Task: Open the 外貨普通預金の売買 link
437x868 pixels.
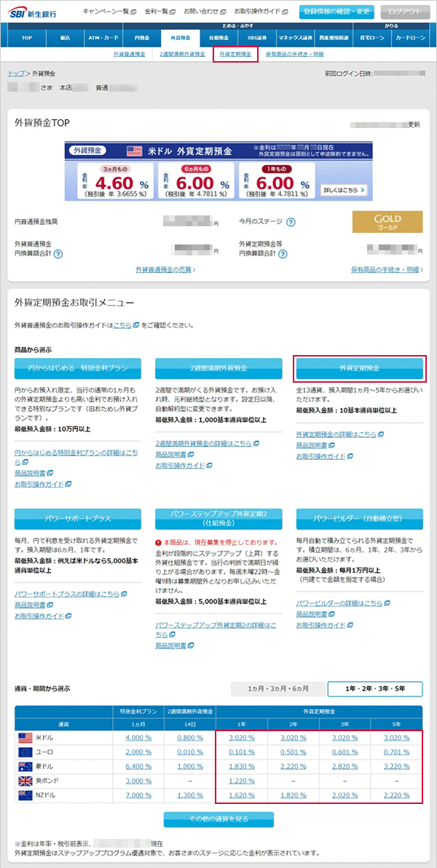Action: click(x=165, y=270)
